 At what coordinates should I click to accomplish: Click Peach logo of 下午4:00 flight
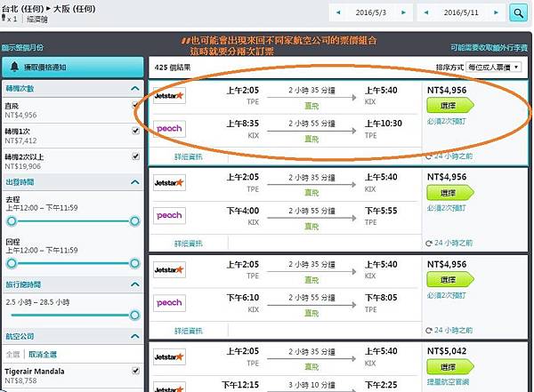pos(169,215)
